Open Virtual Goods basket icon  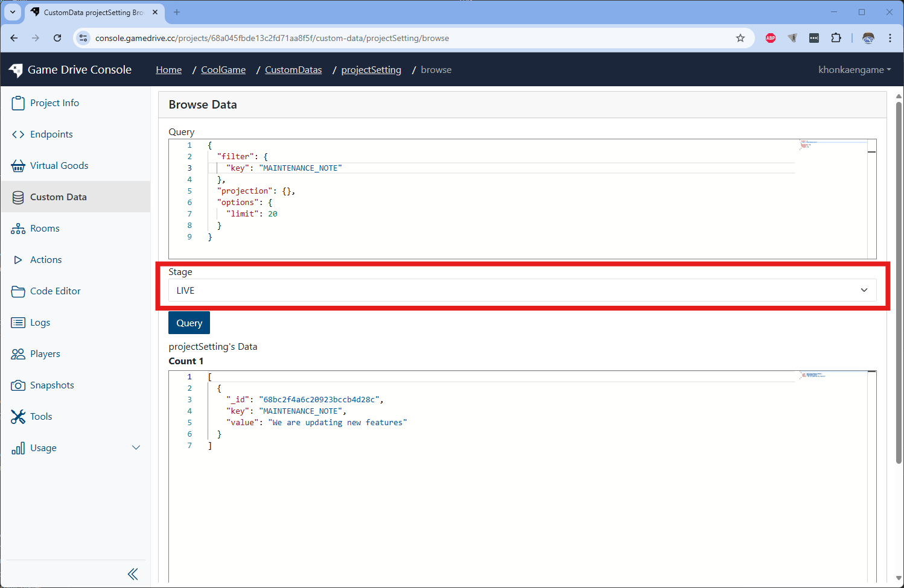18,166
